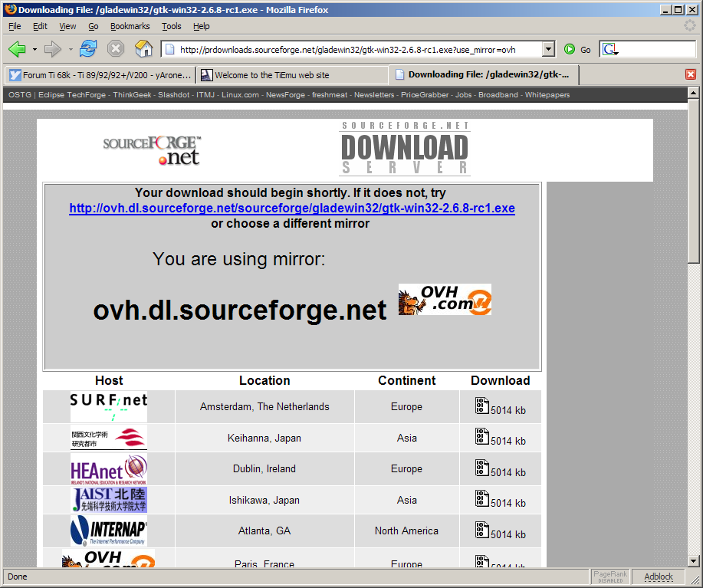Click in the URL address field
Image resolution: width=703 pixels, height=588 pixels.
(x=359, y=49)
